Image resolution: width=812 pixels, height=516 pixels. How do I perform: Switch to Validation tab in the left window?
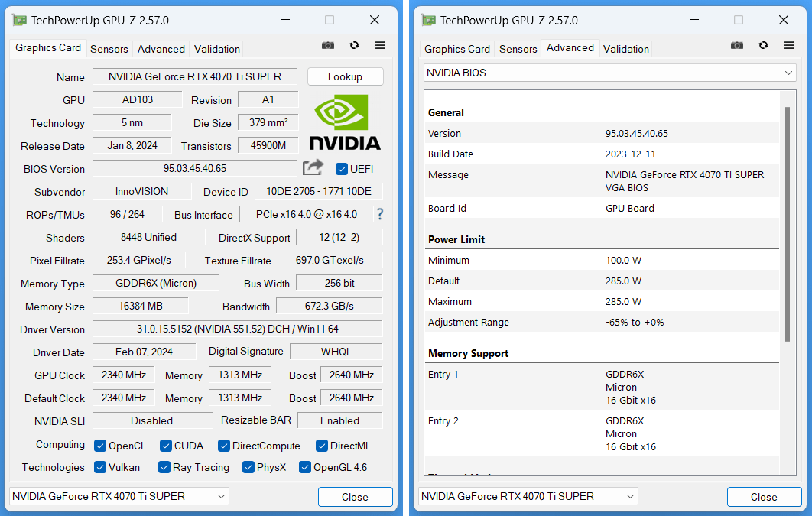point(217,49)
